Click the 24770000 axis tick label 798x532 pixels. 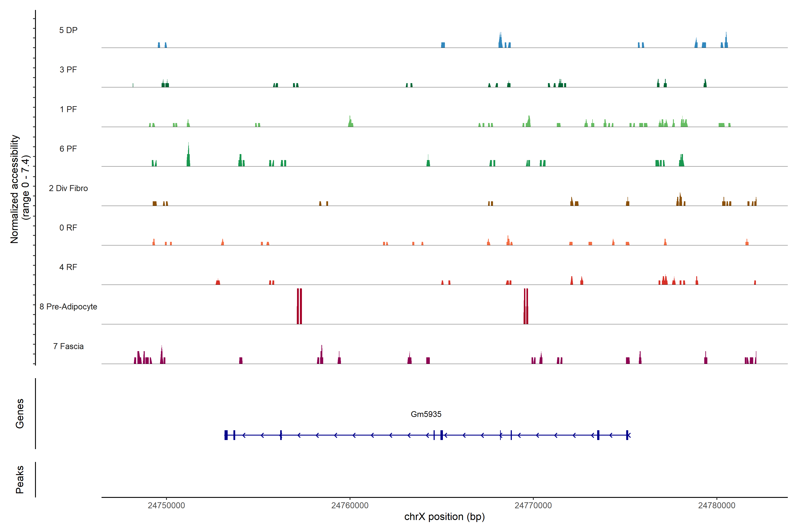(x=533, y=505)
